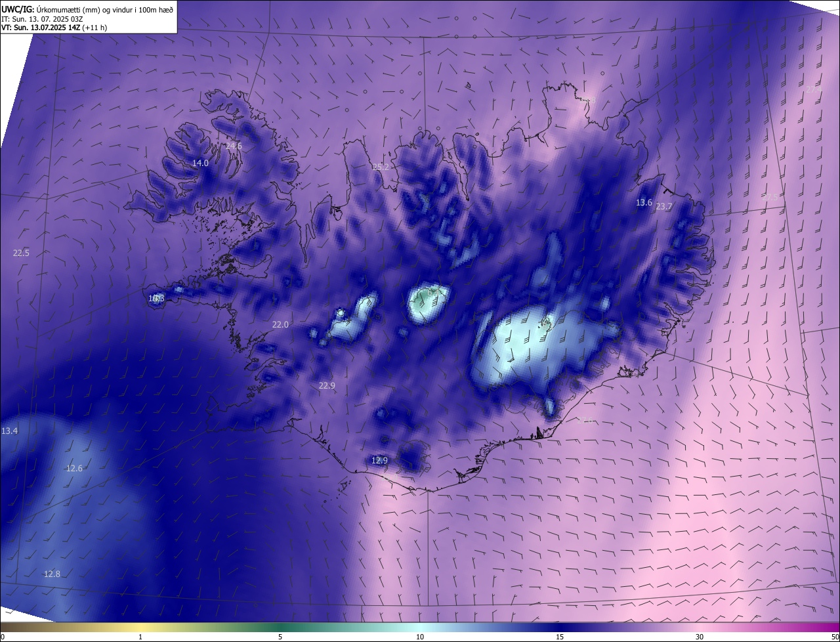Click the 22.5 value label over the sea

pyautogui.click(x=21, y=253)
